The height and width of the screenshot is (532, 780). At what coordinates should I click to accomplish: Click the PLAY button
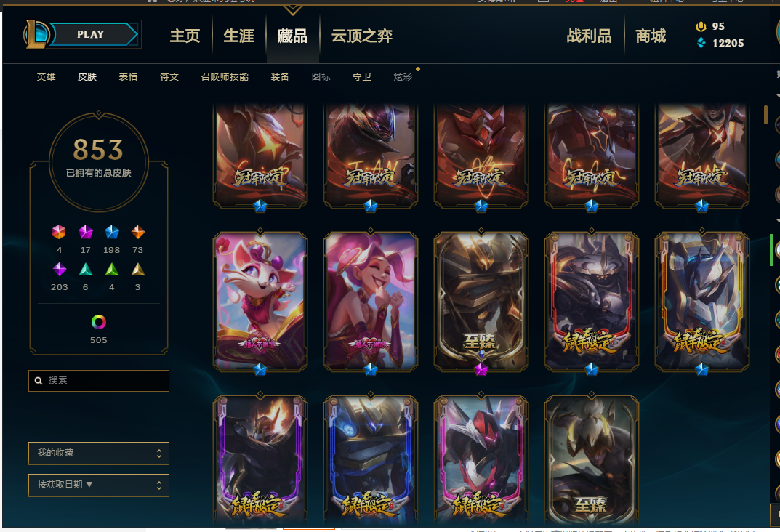[x=90, y=34]
